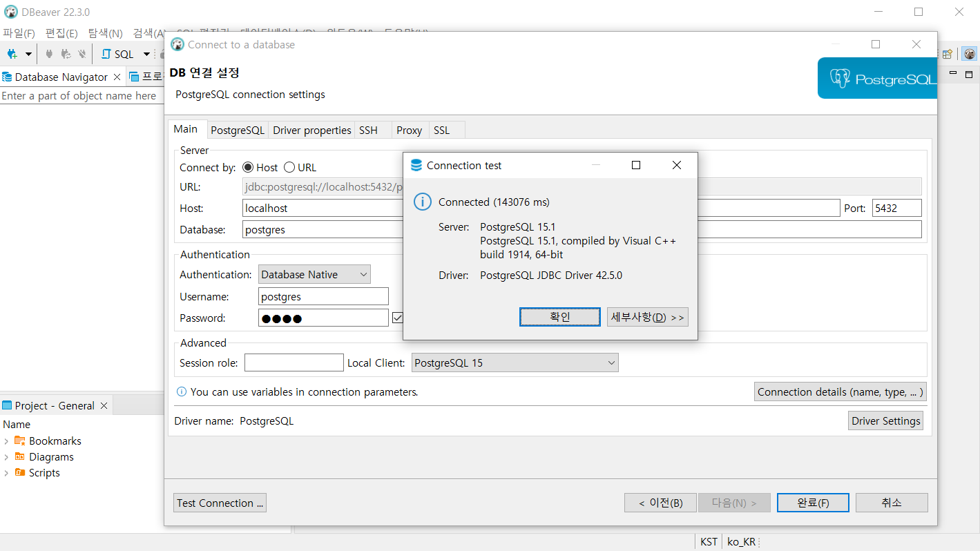Click into the Password field

coord(323,318)
